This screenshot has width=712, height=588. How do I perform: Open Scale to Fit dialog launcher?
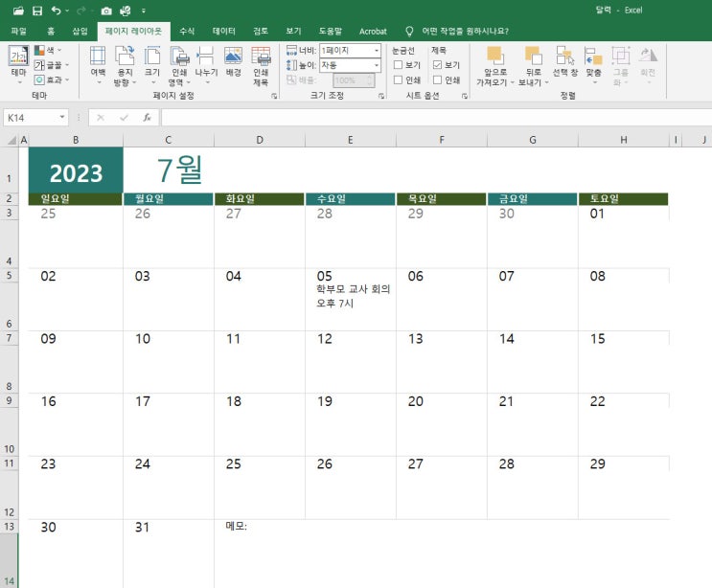coord(381,96)
